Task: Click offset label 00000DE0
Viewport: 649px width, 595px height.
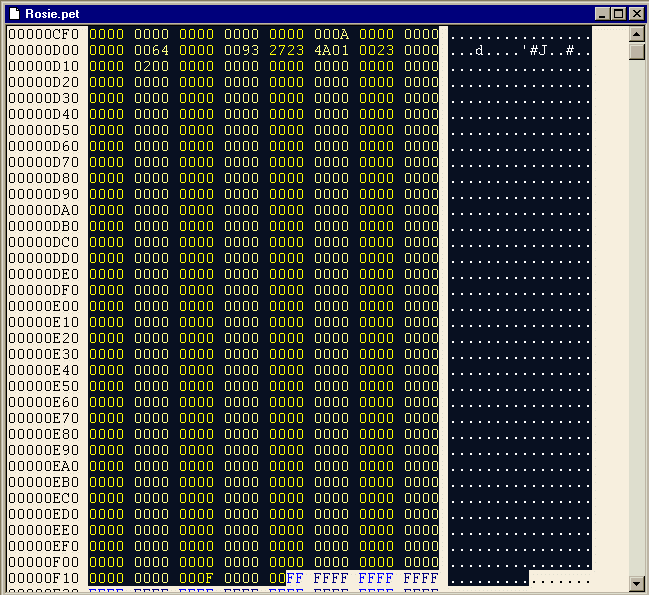Action: (x=43, y=274)
